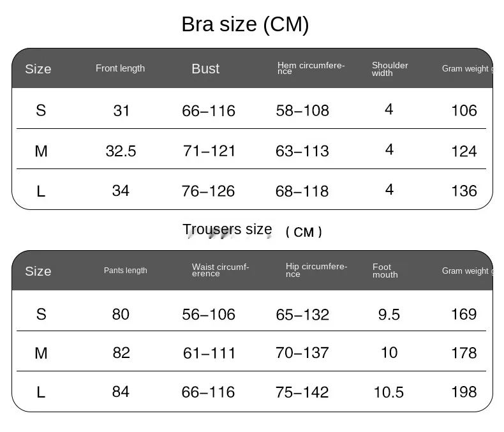Click bra size S row label

pos(41,110)
